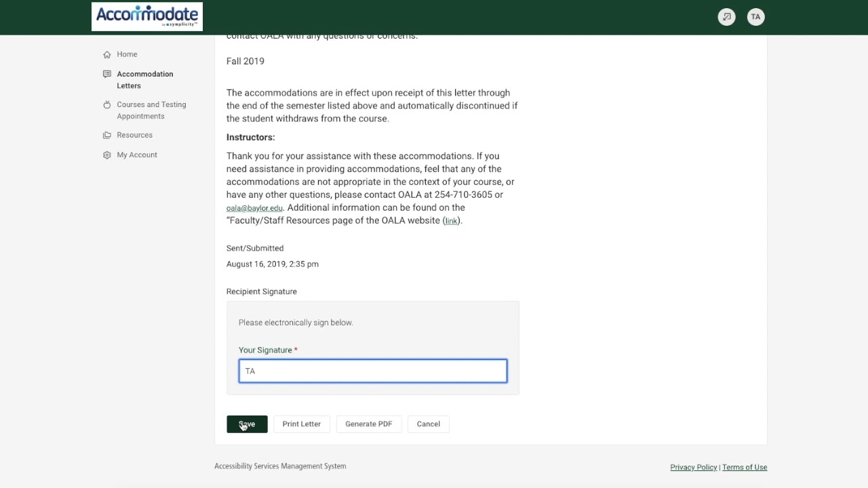Click the Generate PDF button

click(x=368, y=424)
